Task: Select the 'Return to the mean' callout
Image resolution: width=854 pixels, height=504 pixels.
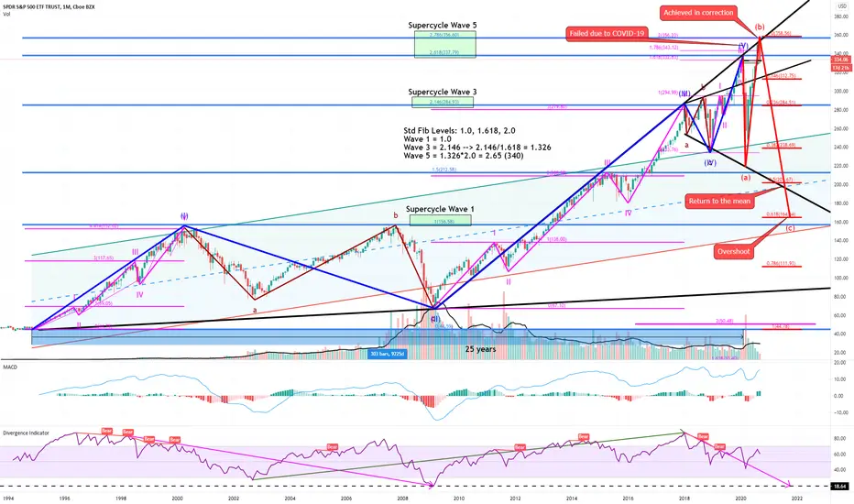Action: click(719, 201)
